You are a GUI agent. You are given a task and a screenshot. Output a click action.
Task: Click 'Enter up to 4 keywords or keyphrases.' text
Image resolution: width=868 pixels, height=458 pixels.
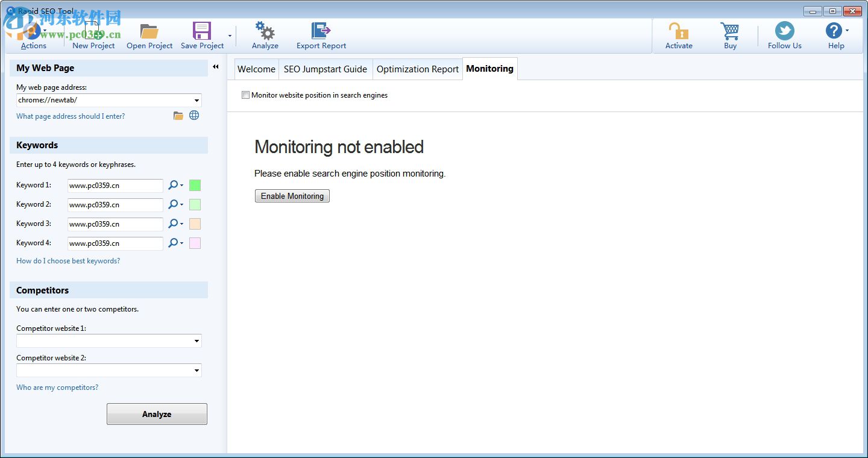pos(76,165)
